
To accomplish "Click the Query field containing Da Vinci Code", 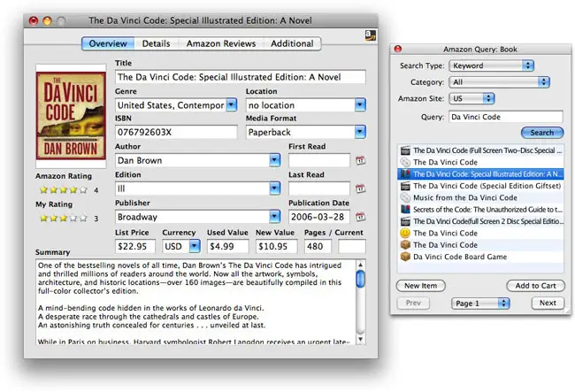I will 506,117.
